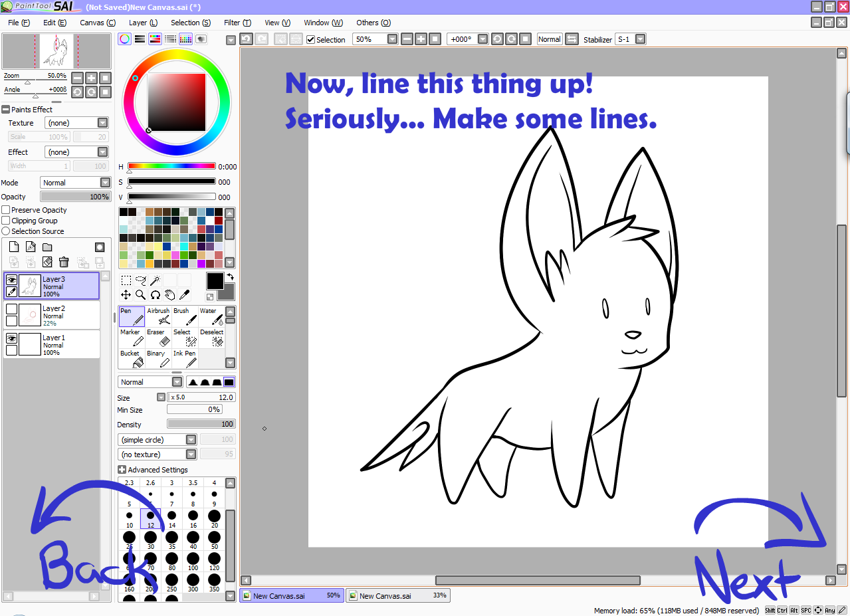This screenshot has height=616, width=850.
Task: Click the flip canvas horizontally icon
Action: point(572,39)
